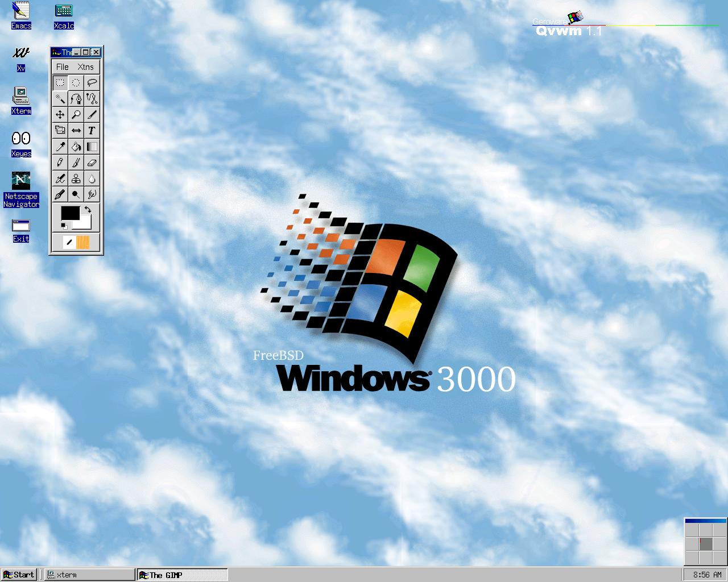
Task: Select the Xterm desktop icon
Action: 21,101
